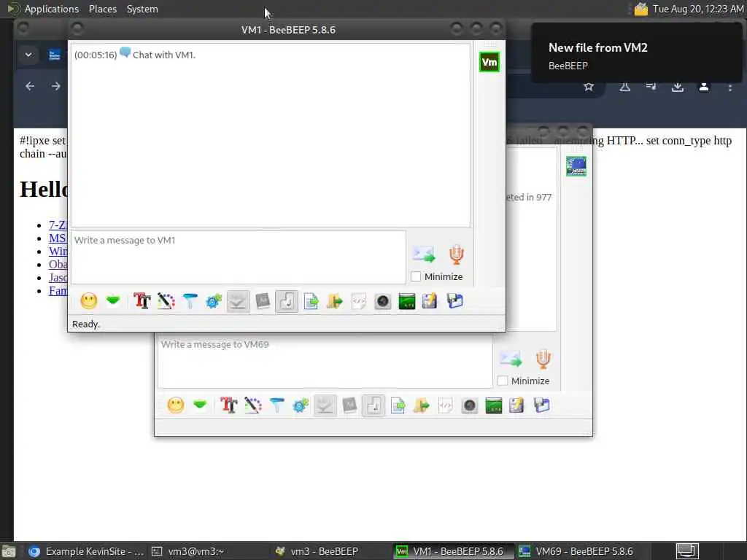Expand the browser tab list chevron

(28, 55)
